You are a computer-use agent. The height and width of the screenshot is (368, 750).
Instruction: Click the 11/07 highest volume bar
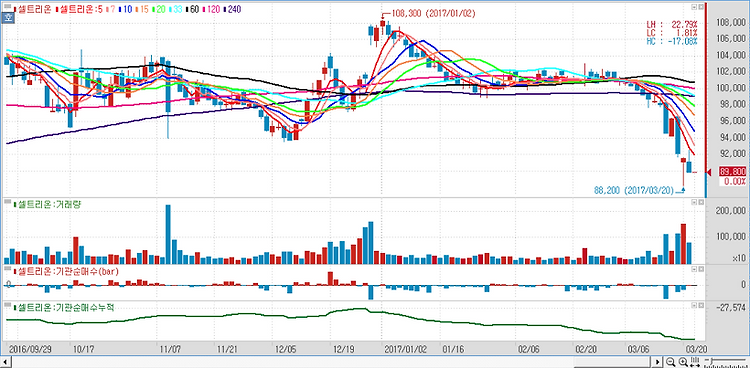[168, 234]
